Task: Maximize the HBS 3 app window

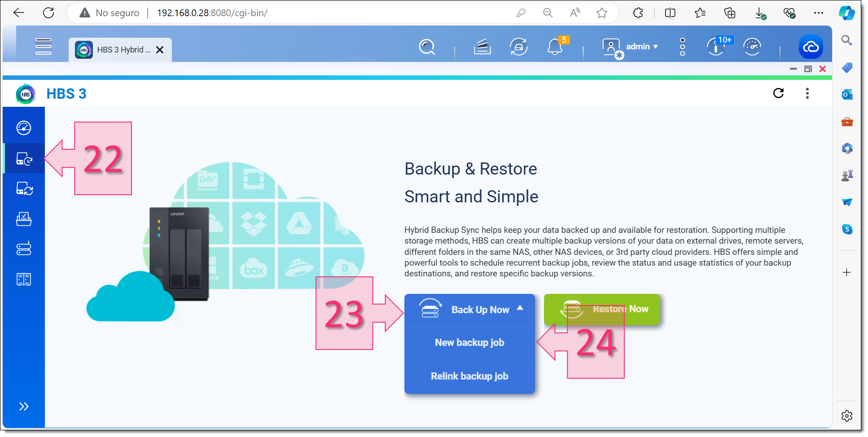Action: click(808, 69)
